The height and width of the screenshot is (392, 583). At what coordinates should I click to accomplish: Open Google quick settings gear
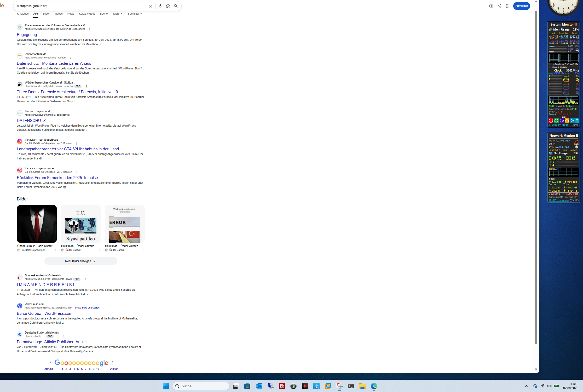coord(491,6)
